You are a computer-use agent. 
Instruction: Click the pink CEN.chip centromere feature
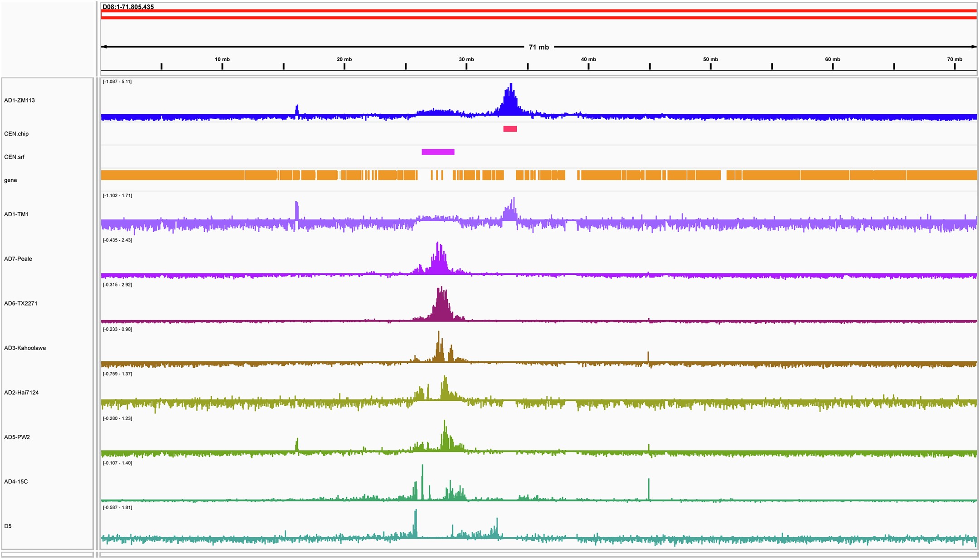510,129
